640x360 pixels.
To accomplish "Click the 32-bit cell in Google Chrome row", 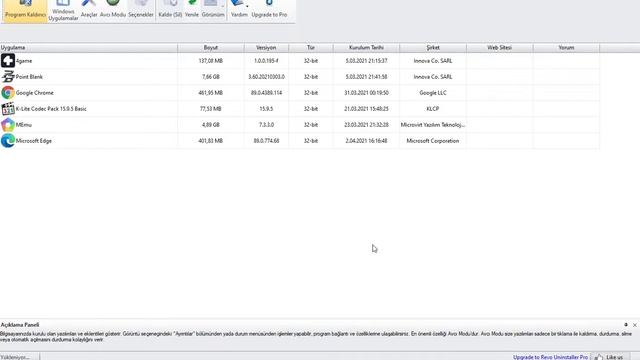I will pyautogui.click(x=311, y=93).
